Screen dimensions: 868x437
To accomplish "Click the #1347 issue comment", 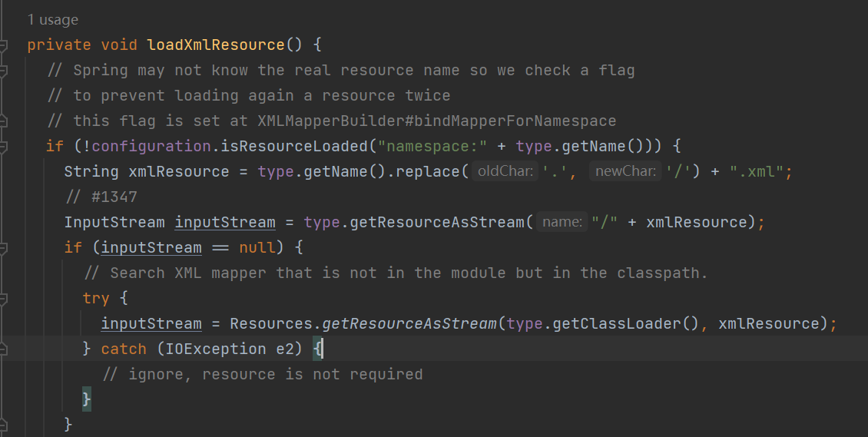I will click(x=101, y=197).
